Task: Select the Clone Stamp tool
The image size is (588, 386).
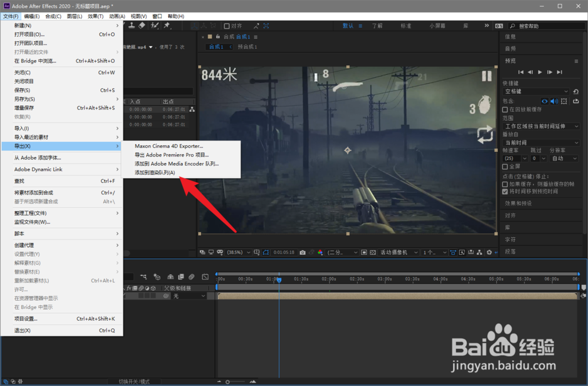Action: (x=132, y=25)
